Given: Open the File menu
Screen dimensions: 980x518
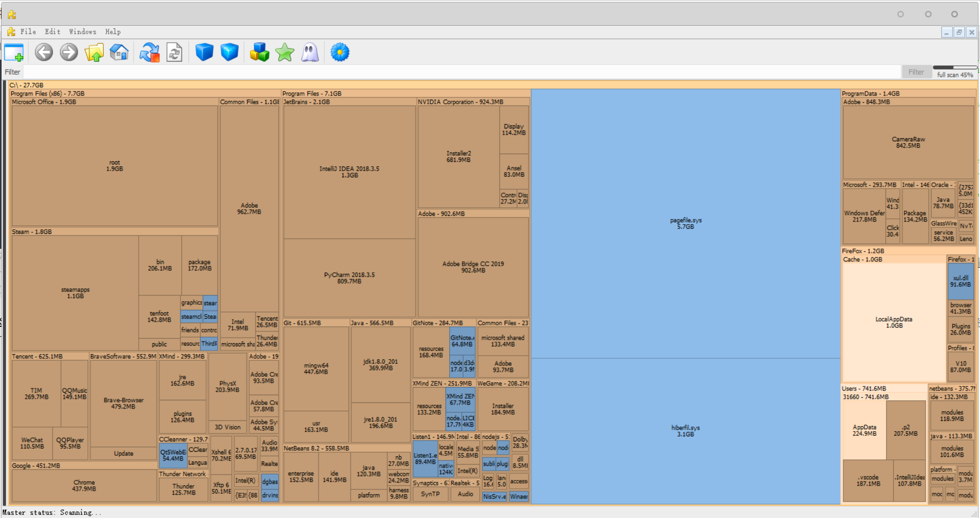Looking at the screenshot, I should (x=28, y=32).
